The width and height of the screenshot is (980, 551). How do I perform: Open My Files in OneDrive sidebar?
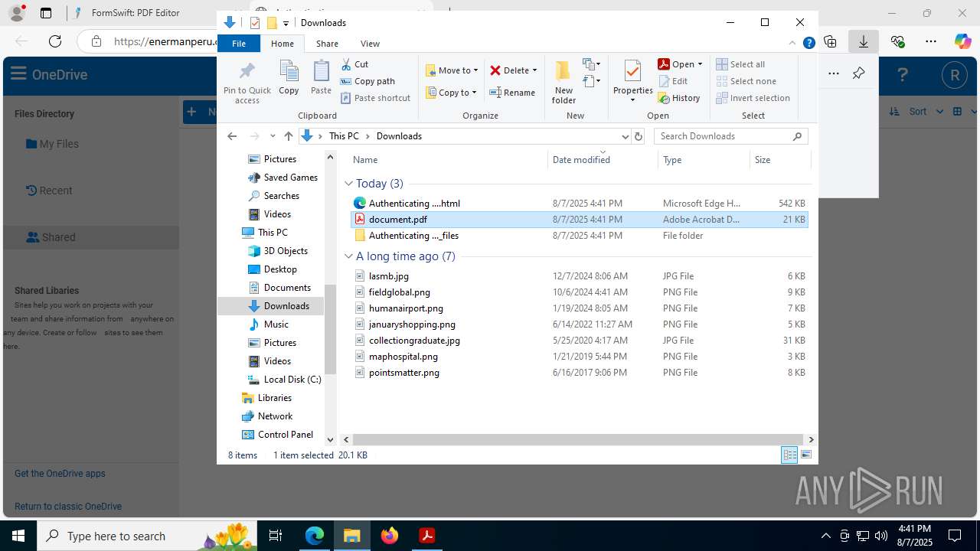pos(52,144)
